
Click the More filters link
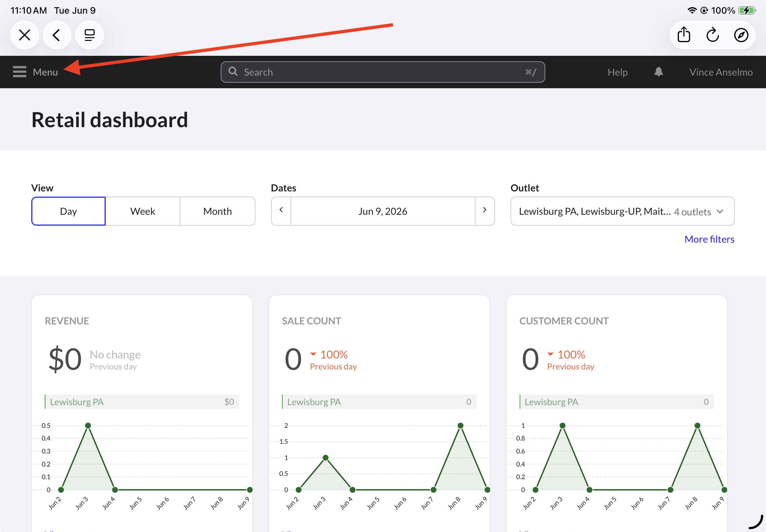click(709, 239)
